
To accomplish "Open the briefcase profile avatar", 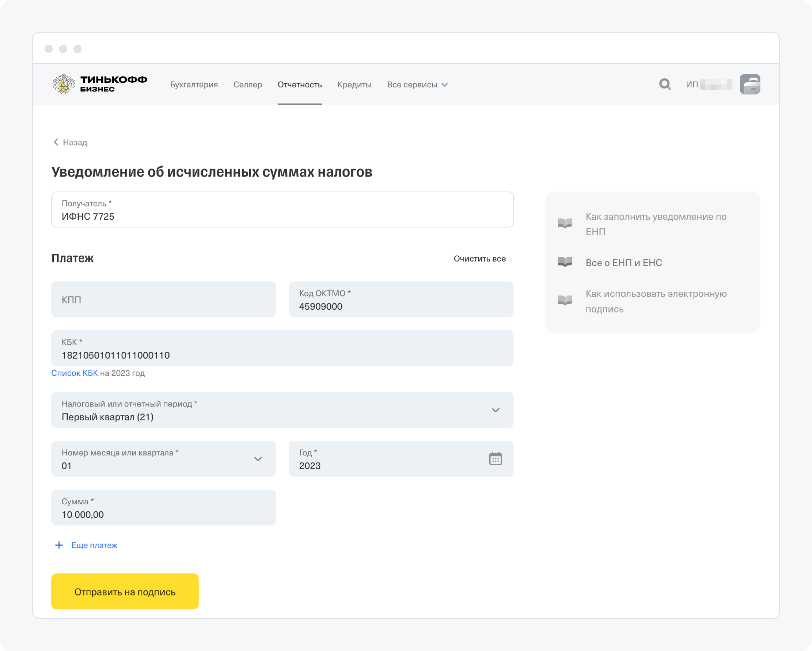I will tap(750, 84).
